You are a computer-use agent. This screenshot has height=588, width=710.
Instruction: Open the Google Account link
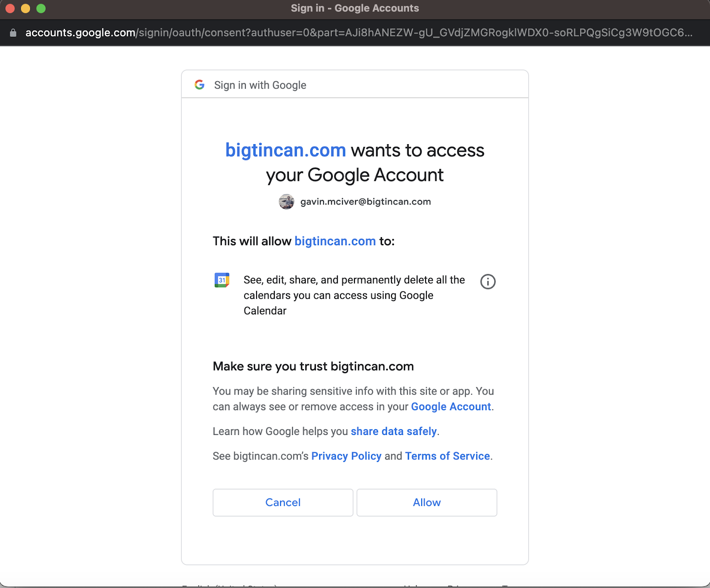click(x=451, y=407)
